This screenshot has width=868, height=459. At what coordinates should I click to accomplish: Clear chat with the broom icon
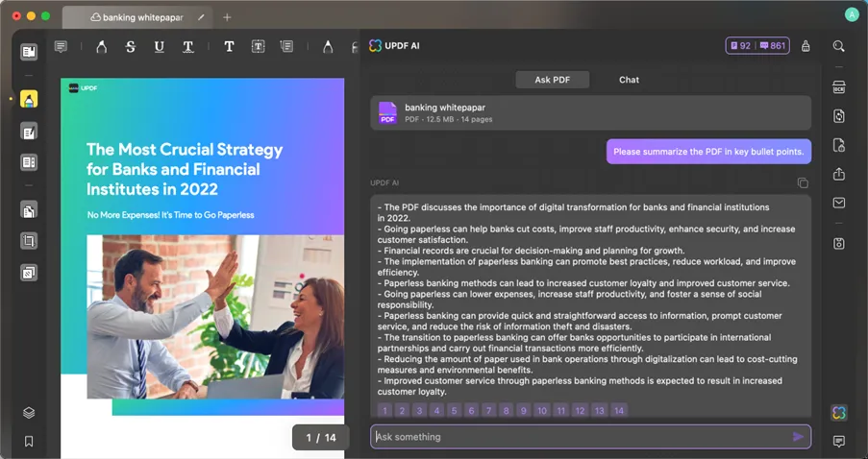806,46
